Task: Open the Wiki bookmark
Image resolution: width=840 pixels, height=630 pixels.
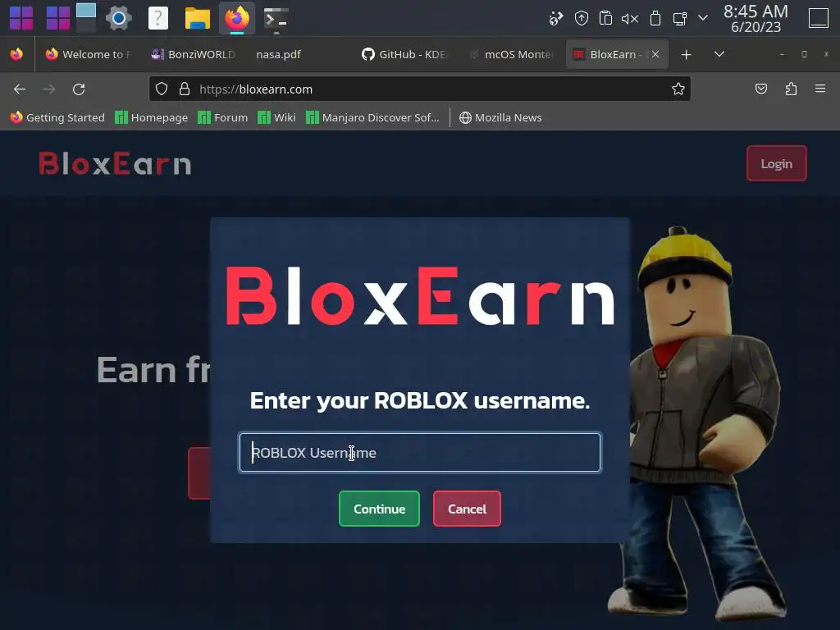Action: [x=276, y=117]
